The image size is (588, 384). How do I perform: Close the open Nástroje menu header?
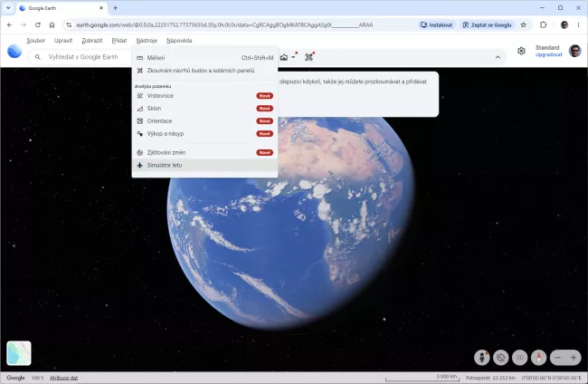click(147, 41)
